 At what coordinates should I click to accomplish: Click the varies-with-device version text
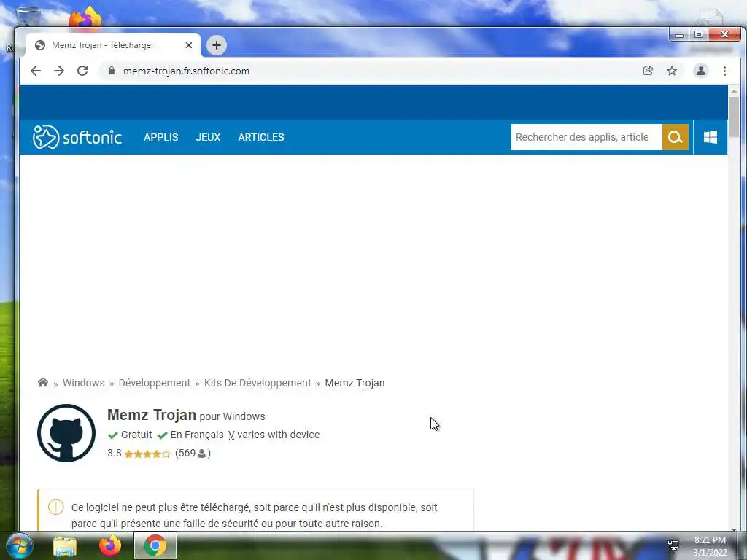tap(278, 435)
